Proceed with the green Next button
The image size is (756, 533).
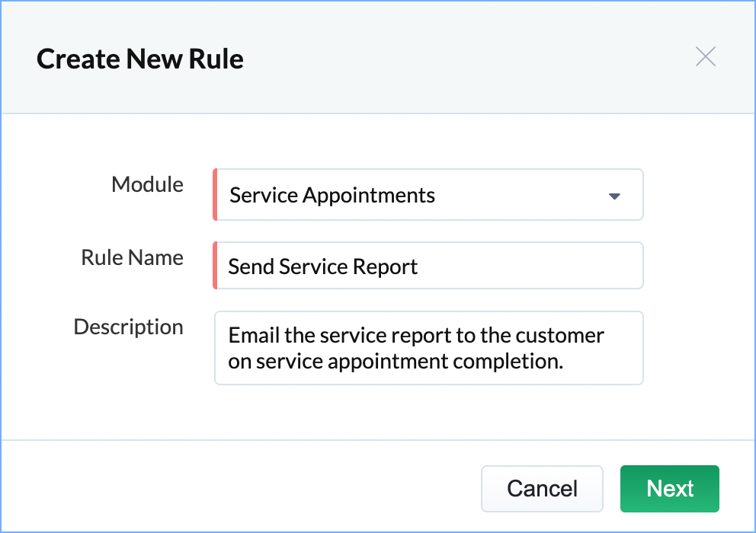(670, 489)
